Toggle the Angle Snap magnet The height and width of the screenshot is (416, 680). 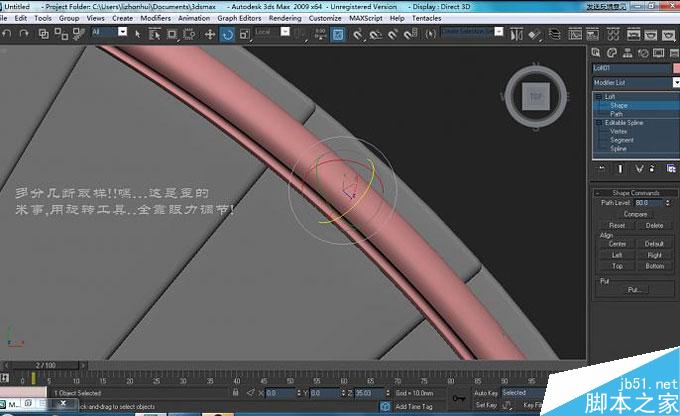pos(375,34)
